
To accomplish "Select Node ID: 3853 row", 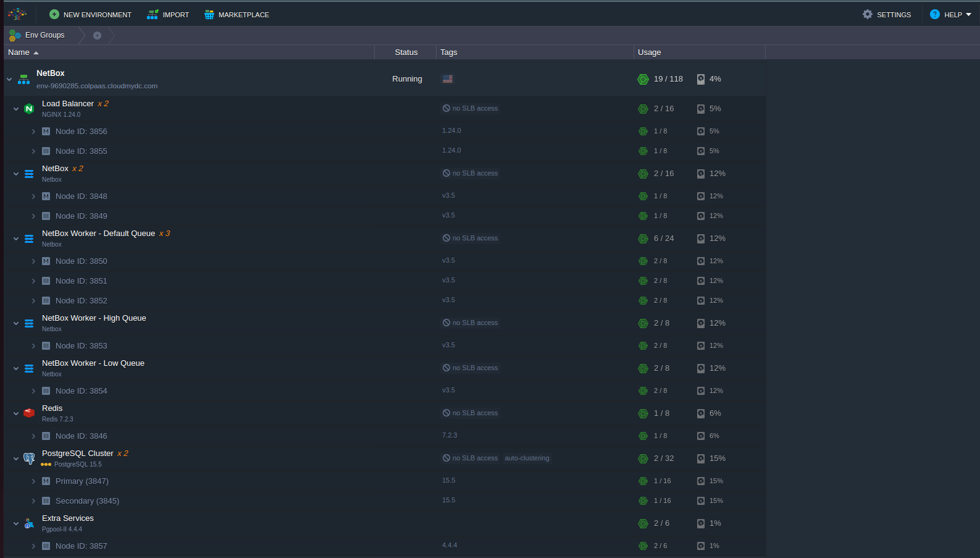I will pos(385,346).
